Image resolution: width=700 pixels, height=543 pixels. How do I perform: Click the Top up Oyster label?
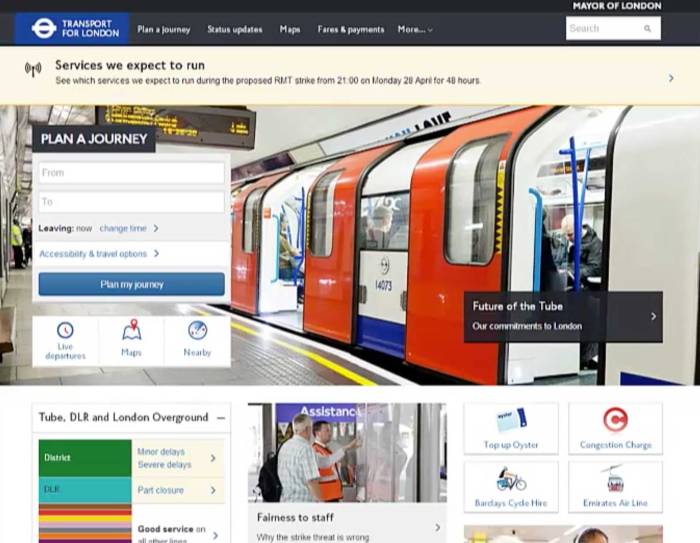[511, 445]
